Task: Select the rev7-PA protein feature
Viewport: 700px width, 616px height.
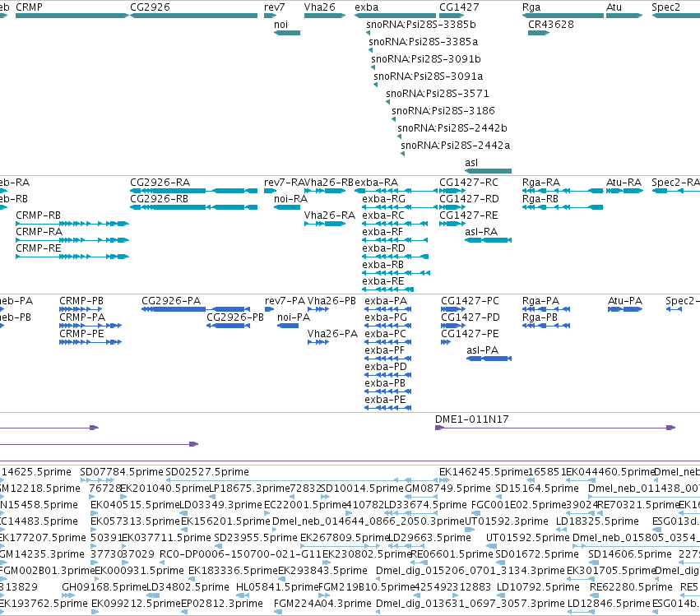Action: 269,309
